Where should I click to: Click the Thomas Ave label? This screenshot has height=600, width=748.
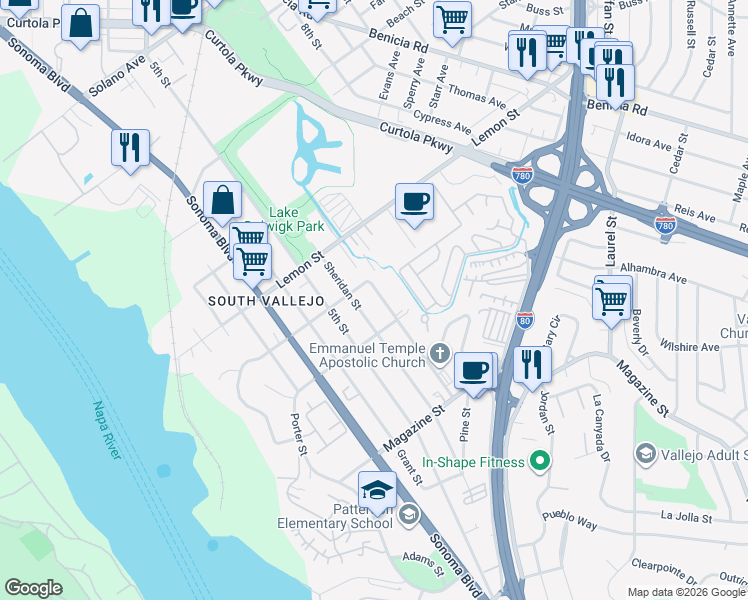(477, 96)
